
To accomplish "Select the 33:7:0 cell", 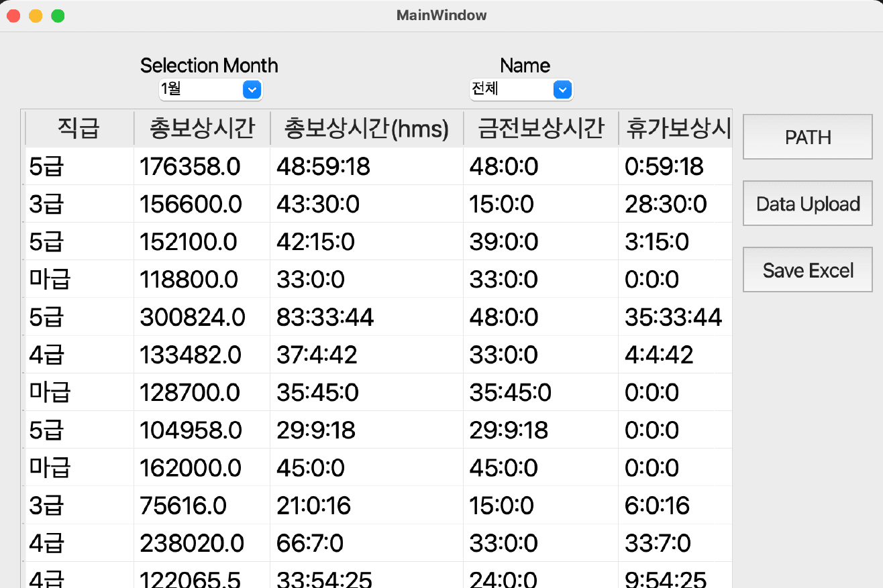I will click(x=675, y=542).
